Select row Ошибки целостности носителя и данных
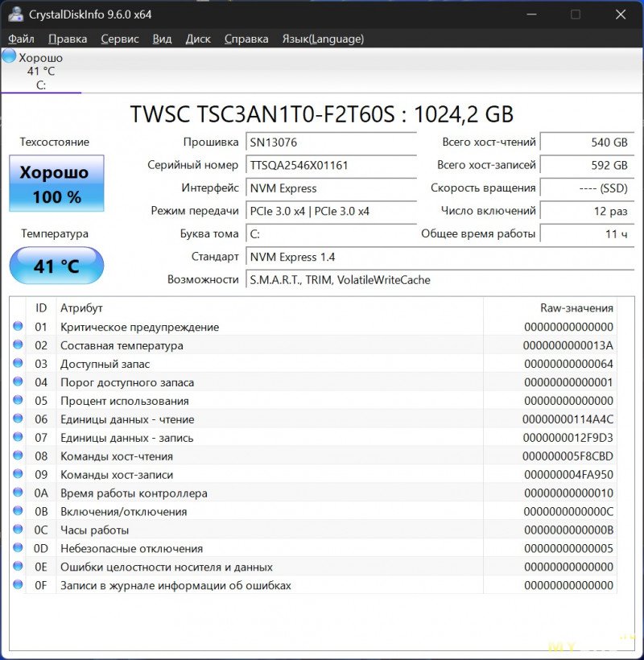Image resolution: width=644 pixels, height=660 pixels. click(313, 567)
